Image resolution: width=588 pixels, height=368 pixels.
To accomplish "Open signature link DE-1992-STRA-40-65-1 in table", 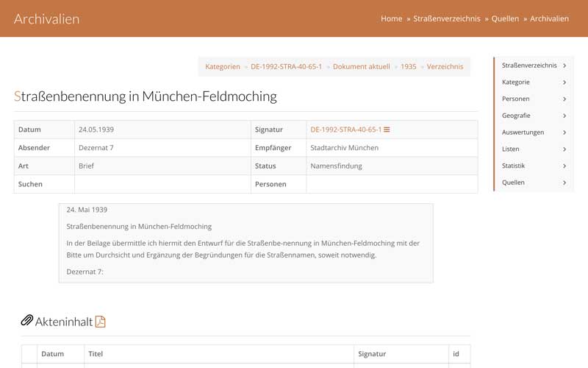I will coord(345,130).
